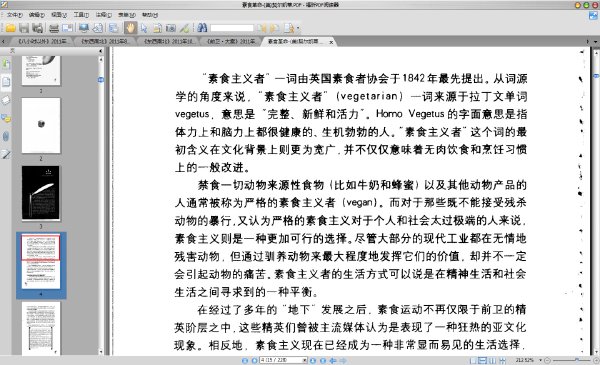Open the 编辑 (Edit) menu

(36, 15)
